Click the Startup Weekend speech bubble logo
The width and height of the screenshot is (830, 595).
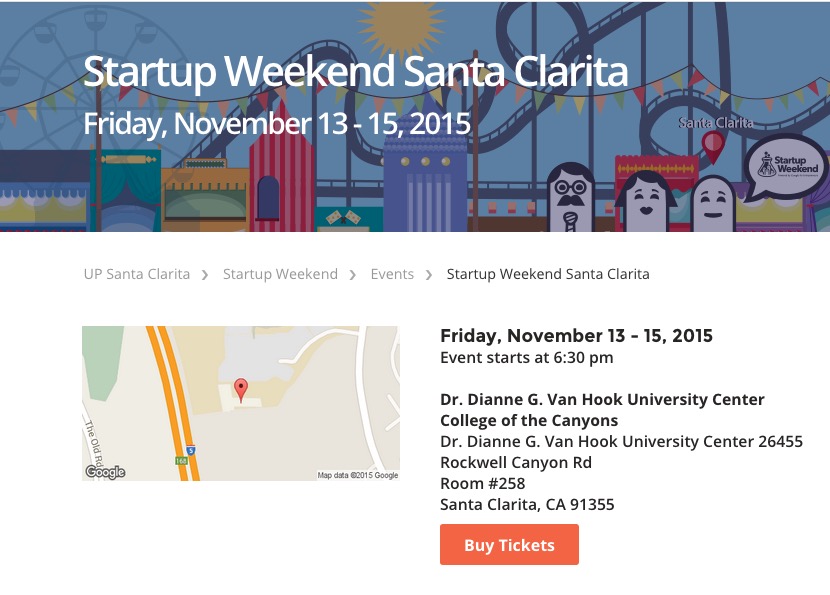tap(787, 166)
